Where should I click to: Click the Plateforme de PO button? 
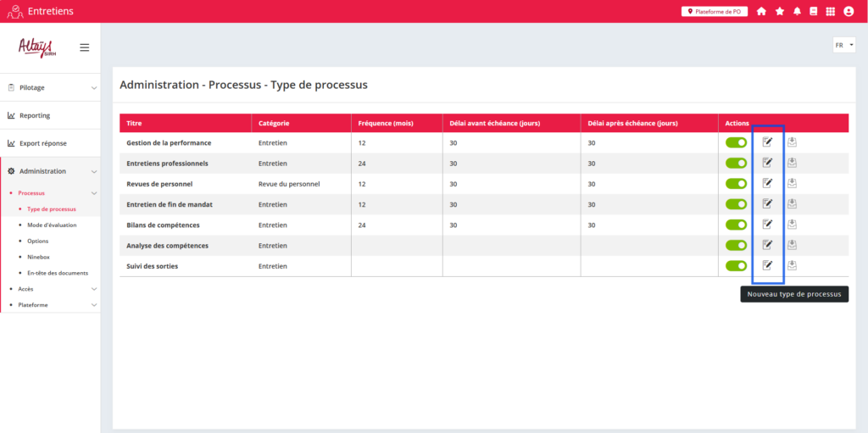(714, 11)
